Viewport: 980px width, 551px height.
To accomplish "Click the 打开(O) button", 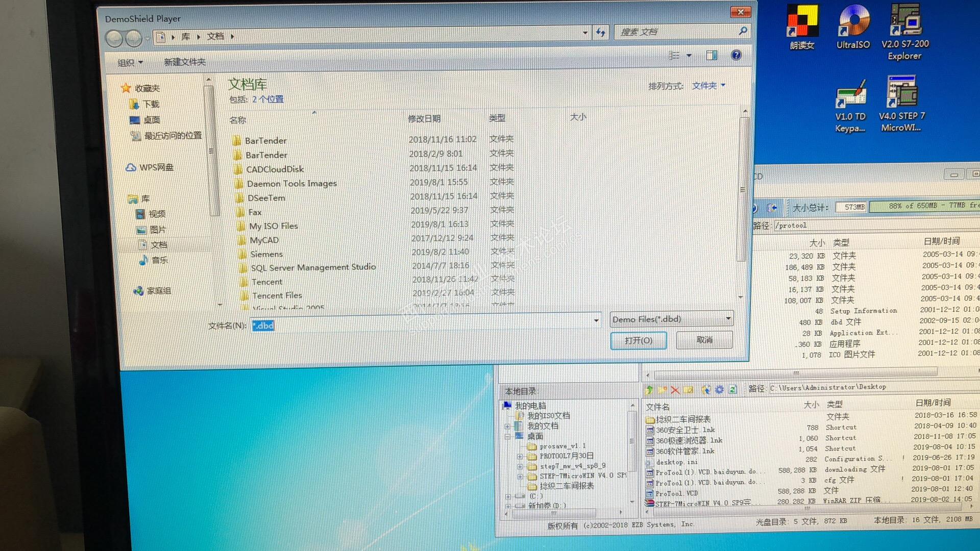I will coord(638,340).
